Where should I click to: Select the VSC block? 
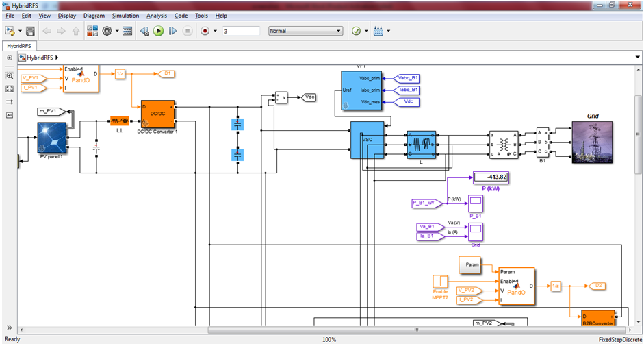(368, 140)
